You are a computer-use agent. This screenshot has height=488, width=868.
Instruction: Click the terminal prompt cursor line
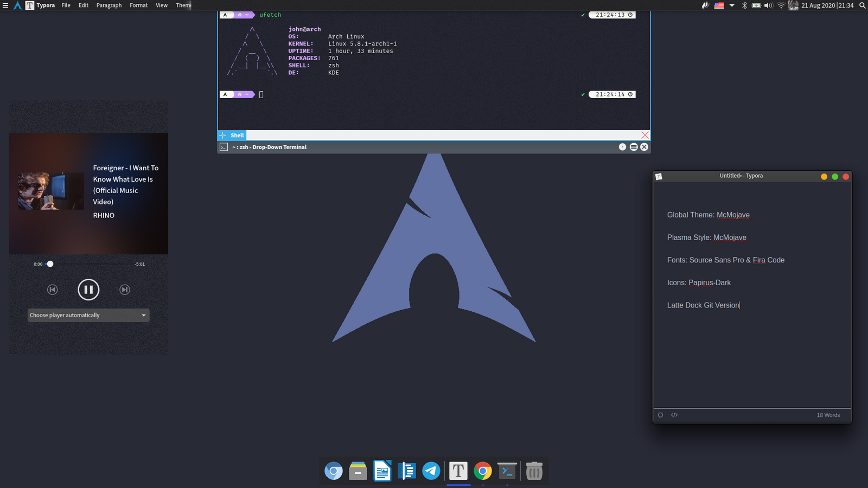(261, 94)
